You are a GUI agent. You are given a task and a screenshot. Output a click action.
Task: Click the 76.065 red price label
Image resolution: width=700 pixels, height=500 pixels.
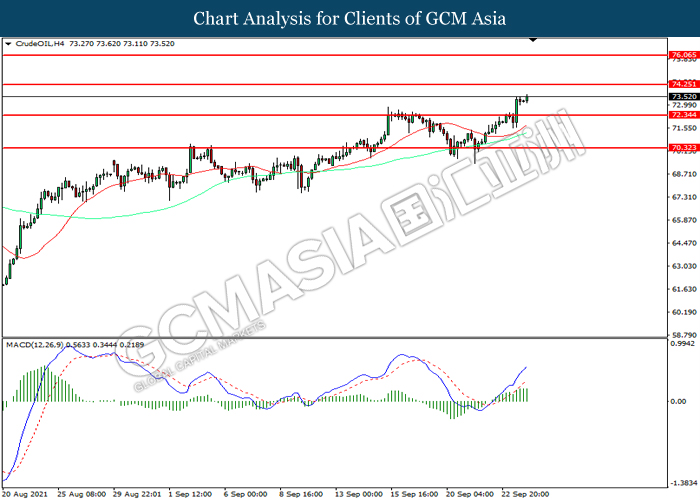click(x=683, y=55)
